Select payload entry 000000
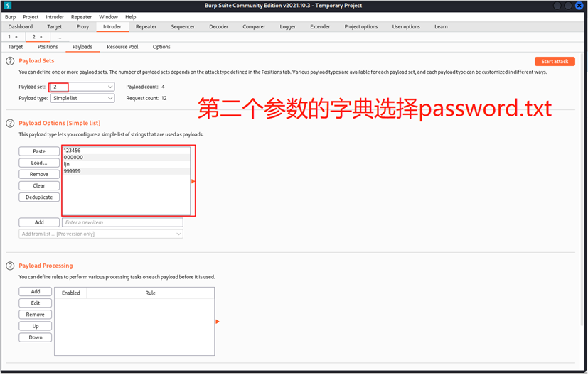588x375 pixels. pyautogui.click(x=126, y=158)
